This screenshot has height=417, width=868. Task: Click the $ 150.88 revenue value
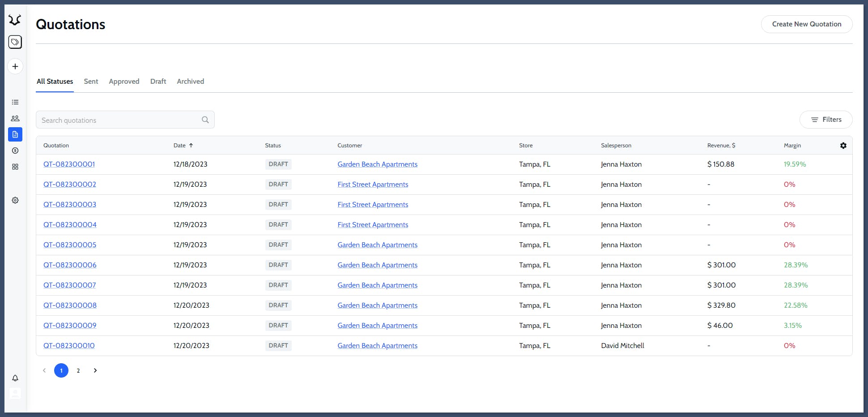(x=721, y=164)
